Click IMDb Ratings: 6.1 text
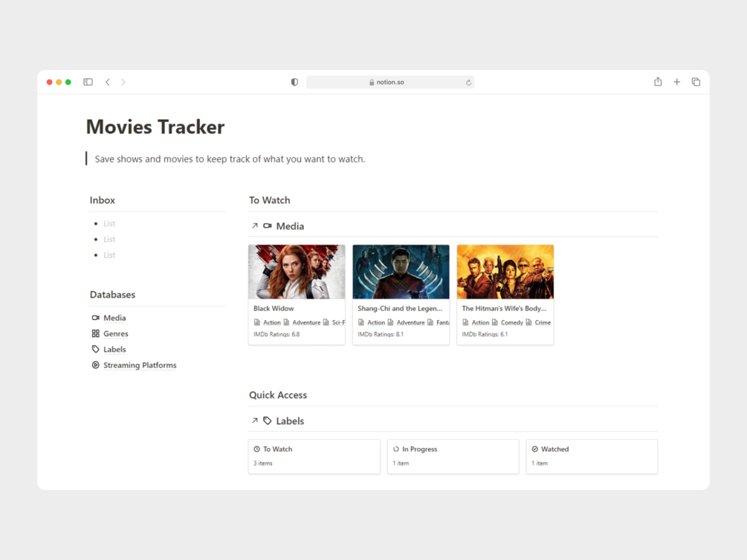The width and height of the screenshot is (747, 560). [485, 334]
